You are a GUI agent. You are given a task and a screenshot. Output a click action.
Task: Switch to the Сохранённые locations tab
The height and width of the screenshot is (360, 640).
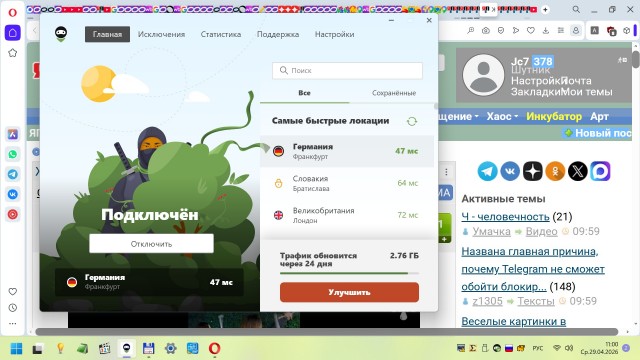tap(394, 93)
